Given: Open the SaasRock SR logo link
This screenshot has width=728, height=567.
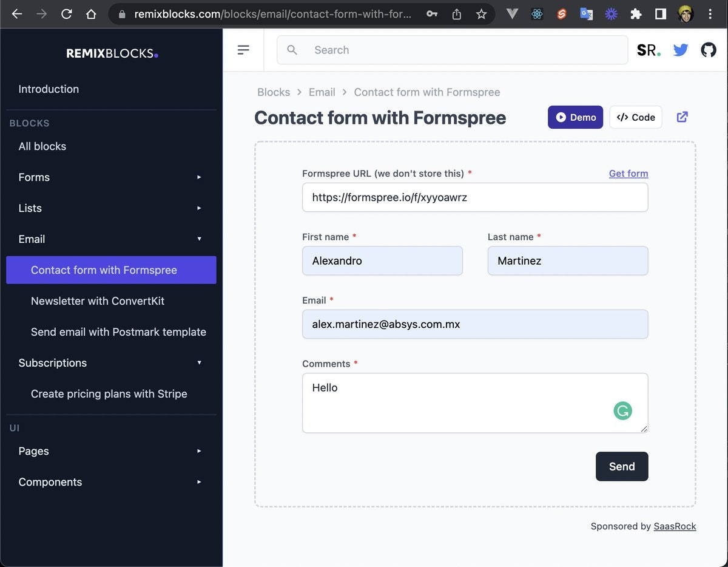Looking at the screenshot, I should 649,50.
